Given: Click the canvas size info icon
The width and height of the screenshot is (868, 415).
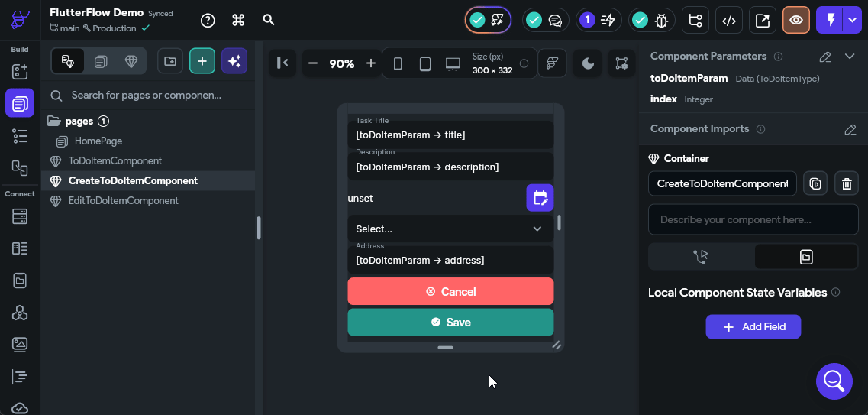Looking at the screenshot, I should pos(524,63).
